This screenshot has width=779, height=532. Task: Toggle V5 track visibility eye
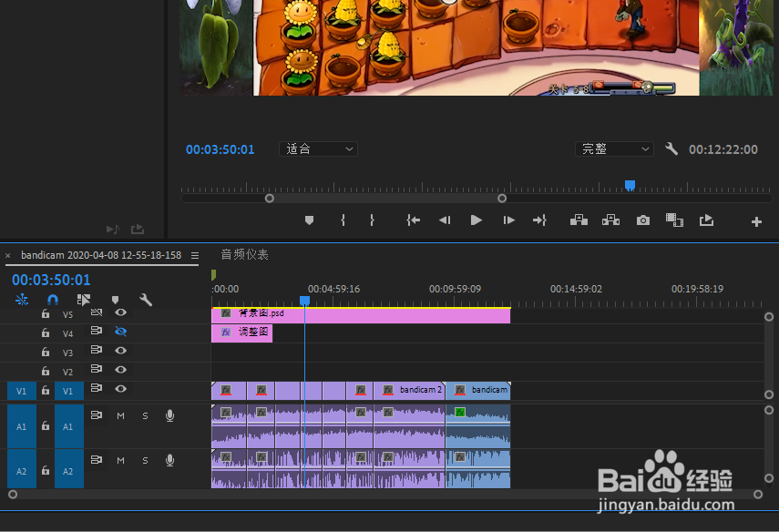click(121, 312)
